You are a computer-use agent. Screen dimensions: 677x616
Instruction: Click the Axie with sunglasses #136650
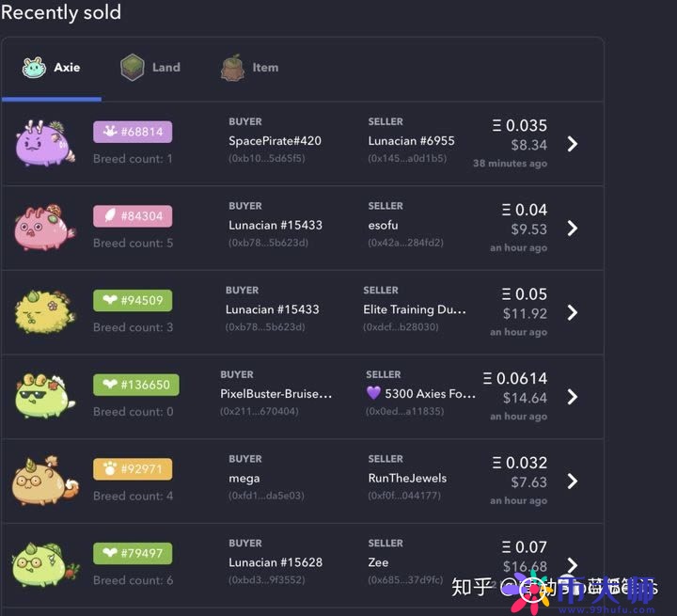click(x=46, y=397)
